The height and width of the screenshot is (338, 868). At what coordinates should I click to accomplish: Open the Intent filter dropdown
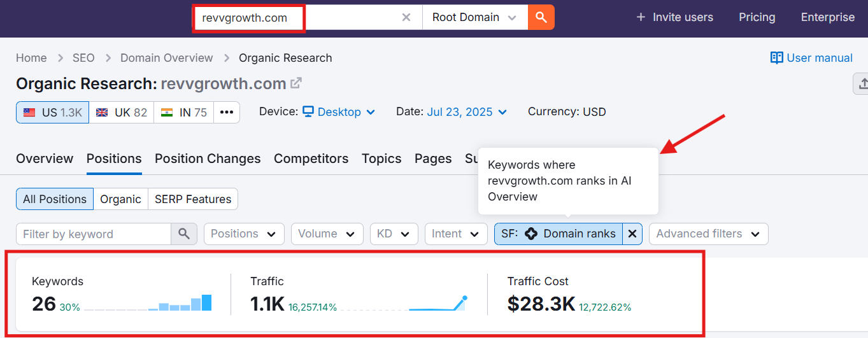(x=456, y=234)
